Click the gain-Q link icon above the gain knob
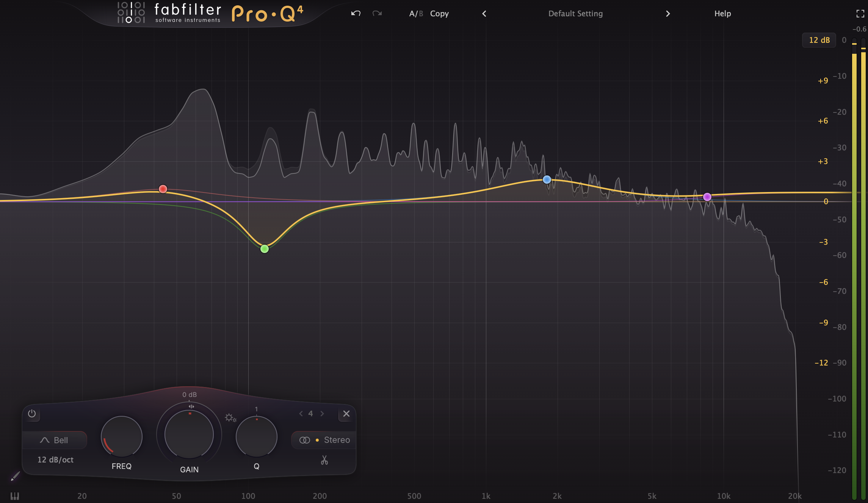Screen dimensions: 868x503 pyautogui.click(x=191, y=406)
